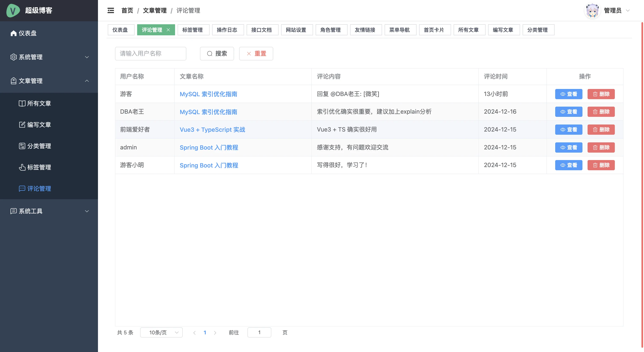
Task: Open 编写文章 in the sidebar
Action: [49, 125]
